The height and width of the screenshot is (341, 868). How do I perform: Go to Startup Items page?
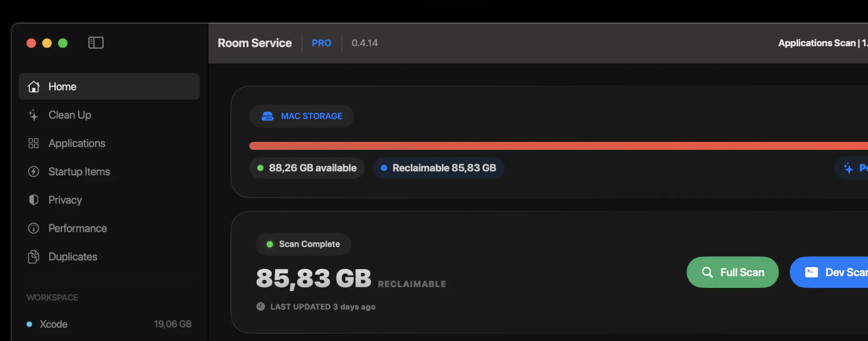pyautogui.click(x=79, y=171)
